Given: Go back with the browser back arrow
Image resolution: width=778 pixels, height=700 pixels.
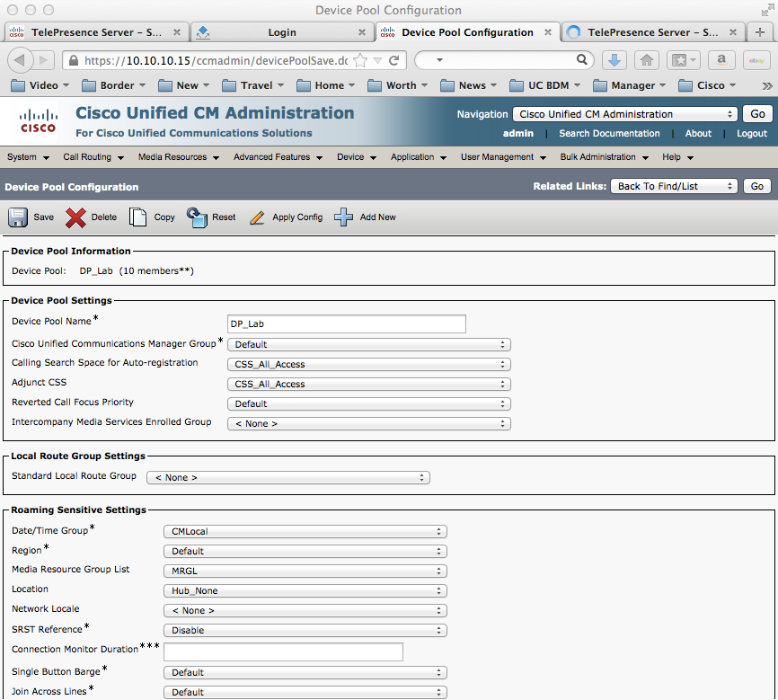Looking at the screenshot, I should click(20, 60).
